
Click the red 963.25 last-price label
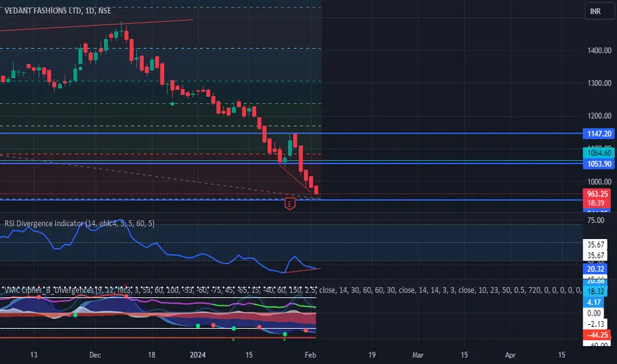click(x=596, y=194)
